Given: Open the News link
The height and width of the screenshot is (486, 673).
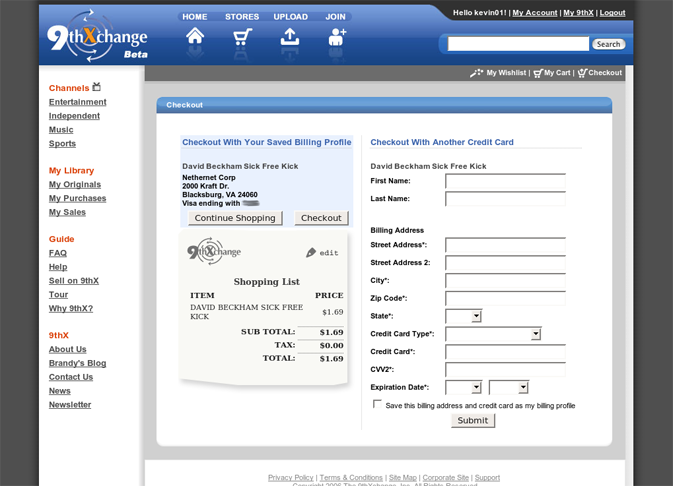Looking at the screenshot, I should 60,391.
